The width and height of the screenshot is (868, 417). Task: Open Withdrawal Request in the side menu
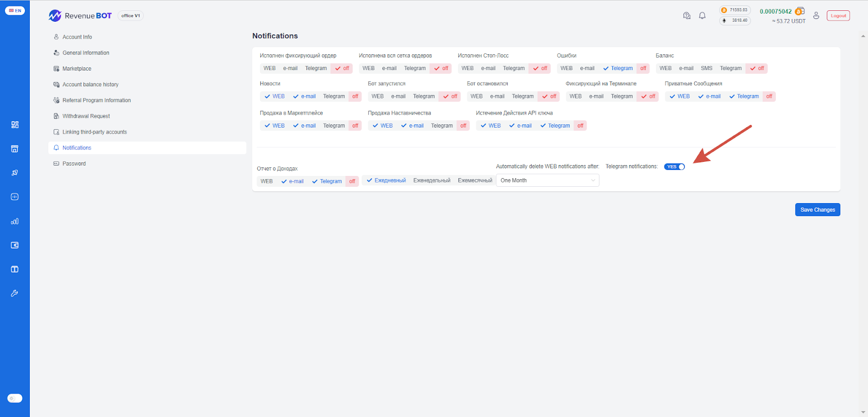pyautogui.click(x=86, y=116)
